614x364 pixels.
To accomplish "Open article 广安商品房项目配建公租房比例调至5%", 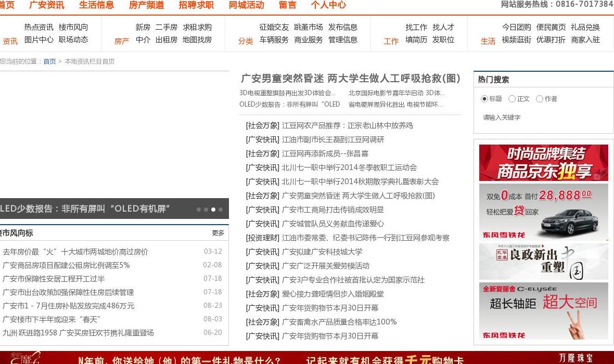I will 66,265.
